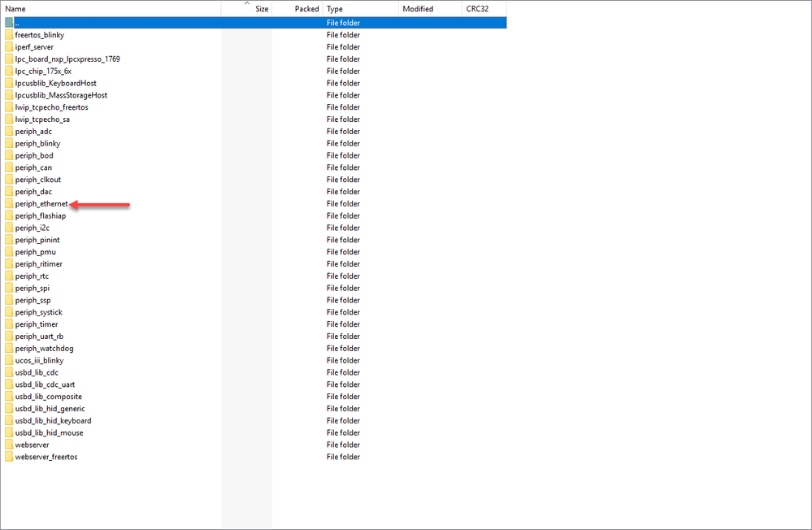Image resolution: width=812 pixels, height=530 pixels.
Task: Click folder icon for lpc_chip_175x_6x
Action: point(9,71)
